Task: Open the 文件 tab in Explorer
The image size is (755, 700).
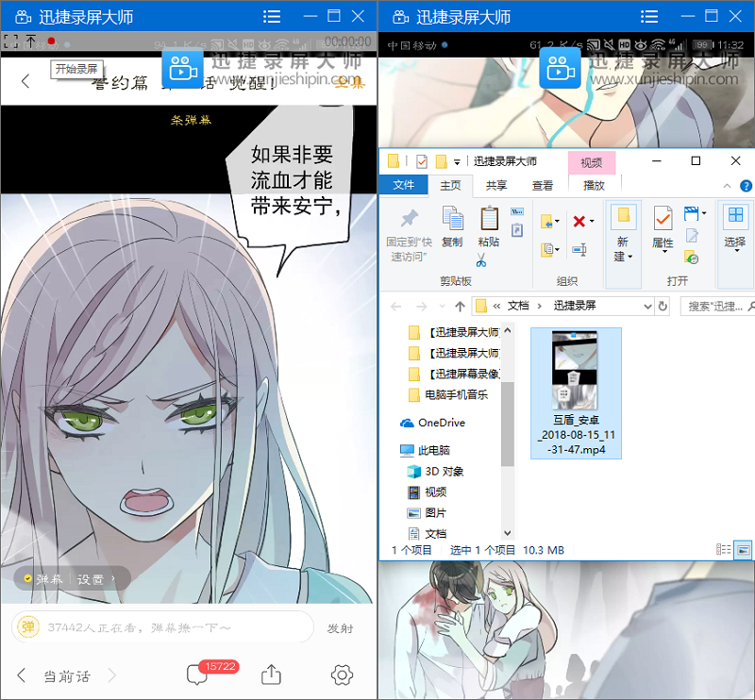Action: 404,185
